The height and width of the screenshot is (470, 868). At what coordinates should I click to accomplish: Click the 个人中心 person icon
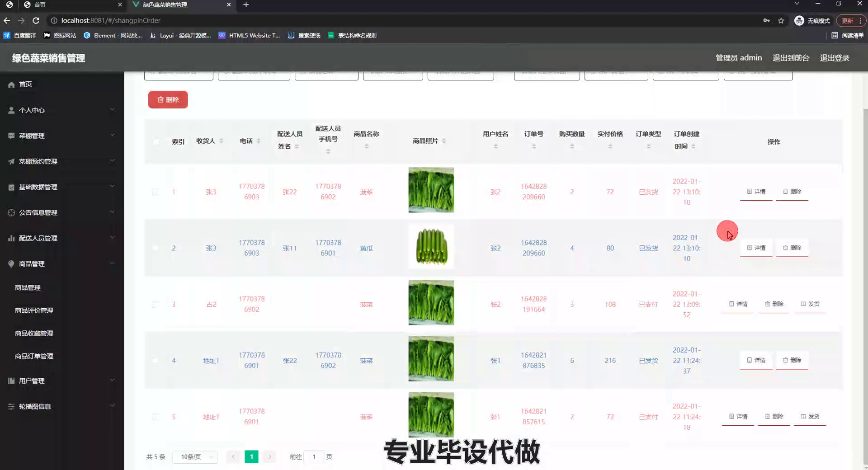click(x=11, y=110)
